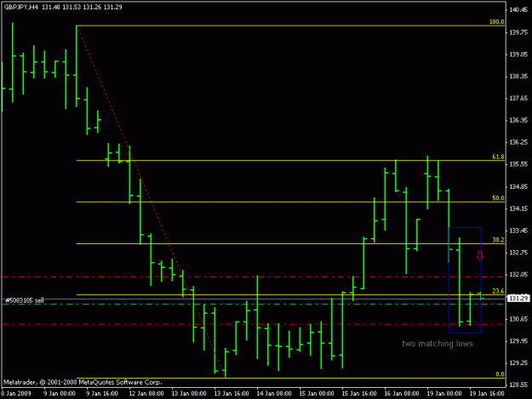Select the 61.8 Fibonacci level label
Image resolution: width=532 pixels, height=399 pixels.
tap(498, 157)
